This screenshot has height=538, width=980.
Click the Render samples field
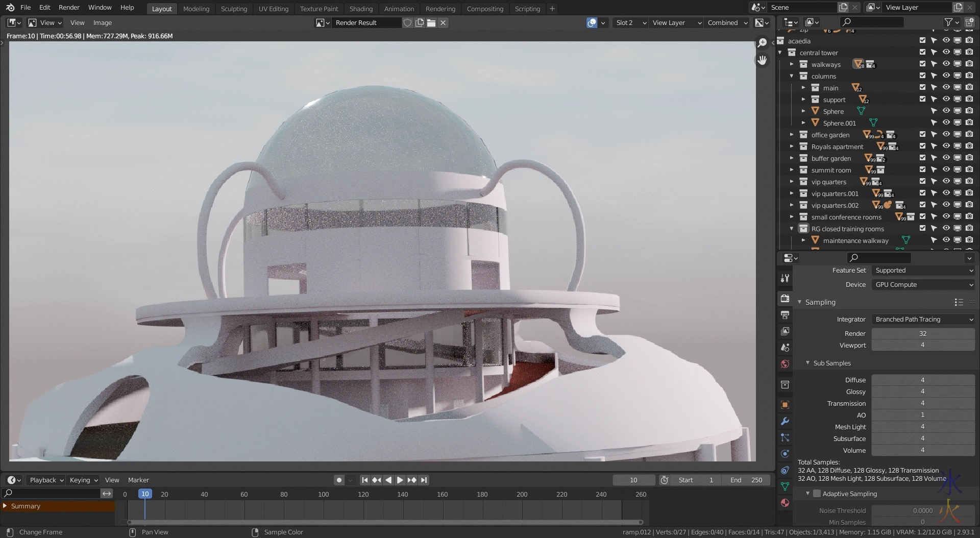[x=923, y=333]
